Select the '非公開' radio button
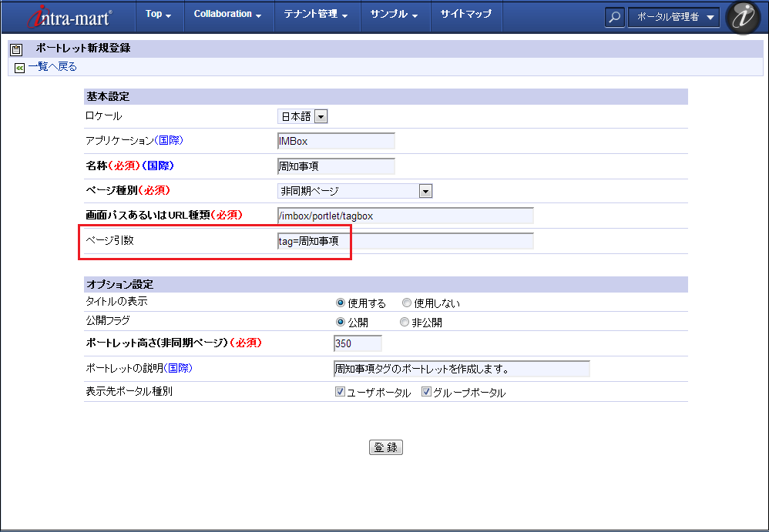Image resolution: width=769 pixels, height=532 pixels. click(x=404, y=323)
